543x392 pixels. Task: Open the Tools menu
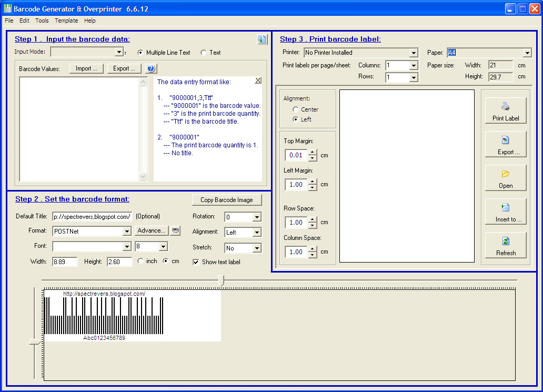[42, 21]
